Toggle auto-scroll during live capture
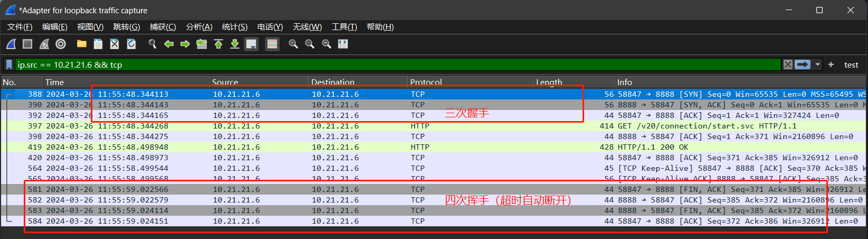Screen dimensions: 868x239 (251, 44)
